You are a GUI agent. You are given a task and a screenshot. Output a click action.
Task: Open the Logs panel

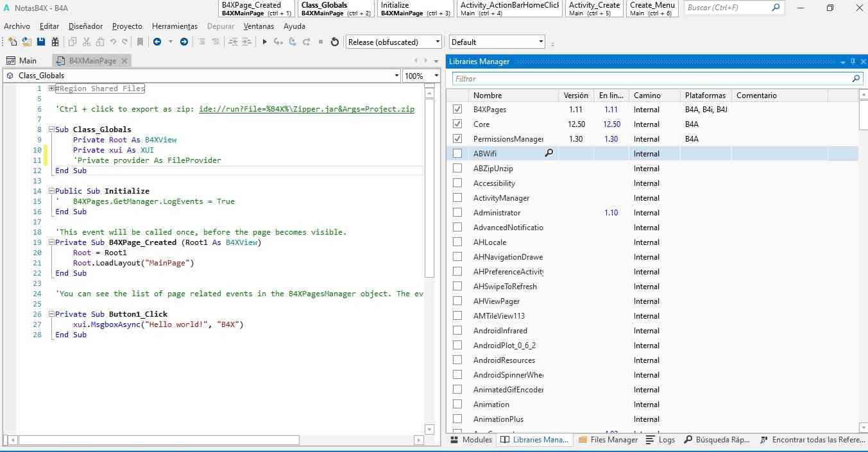[661, 440]
